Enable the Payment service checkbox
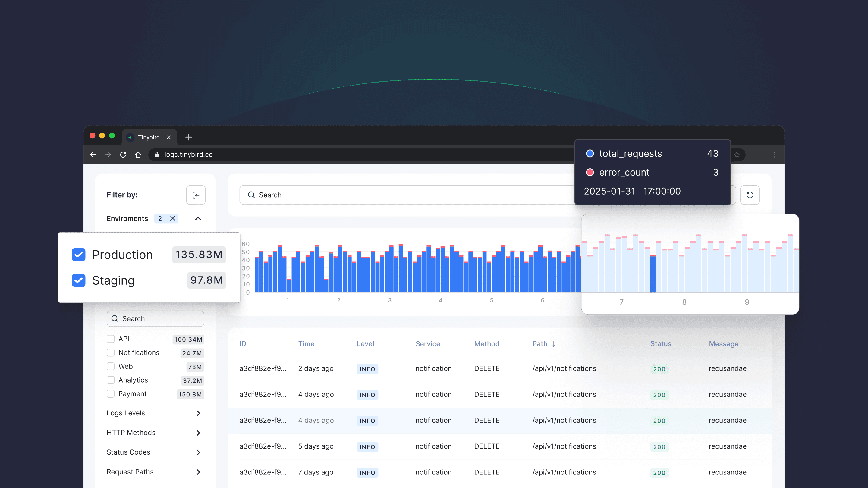 point(111,394)
